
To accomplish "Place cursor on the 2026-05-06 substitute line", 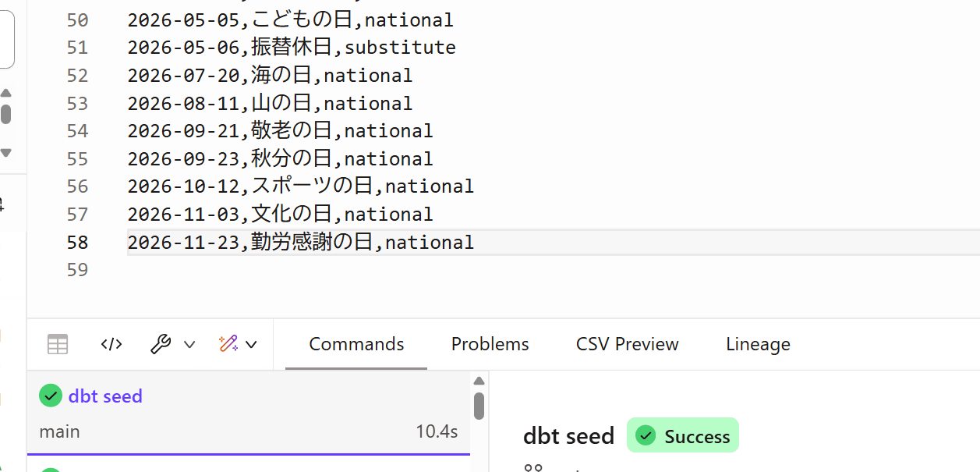I will coord(292,48).
